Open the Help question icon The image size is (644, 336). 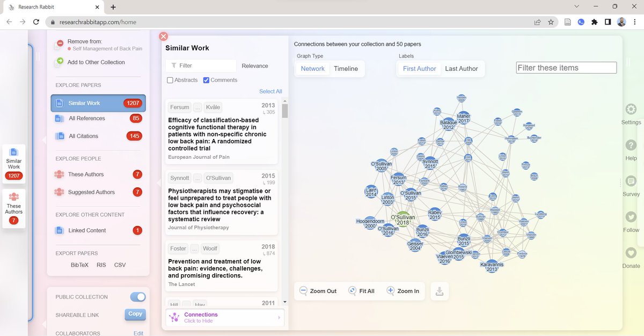[x=631, y=145]
